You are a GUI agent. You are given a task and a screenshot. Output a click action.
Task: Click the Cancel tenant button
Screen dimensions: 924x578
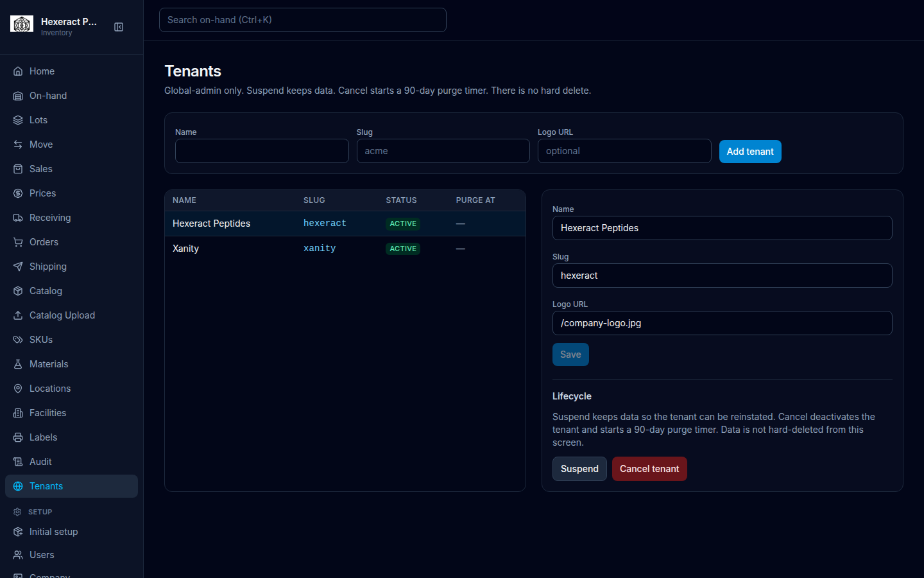click(x=649, y=469)
